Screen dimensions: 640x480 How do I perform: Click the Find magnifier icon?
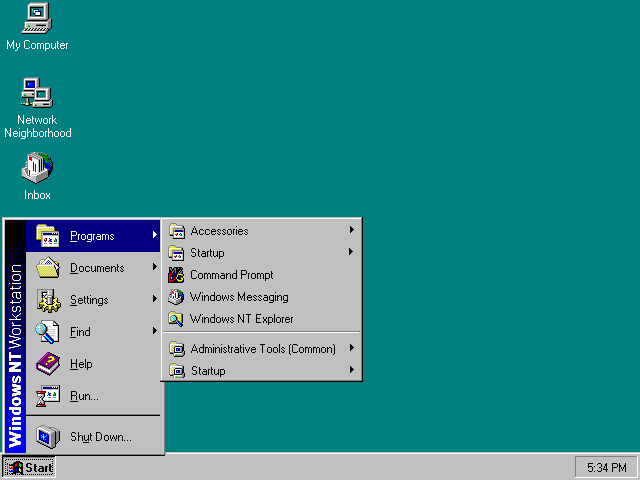(47, 332)
